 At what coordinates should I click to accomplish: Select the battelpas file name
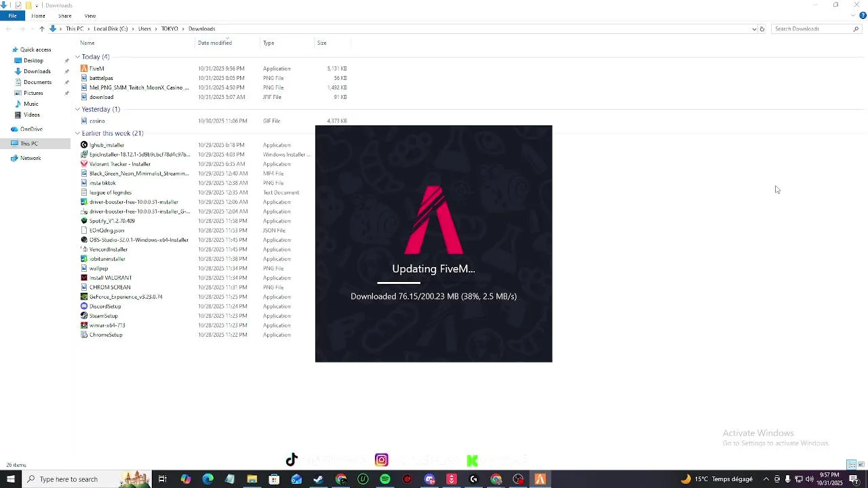[x=101, y=78]
